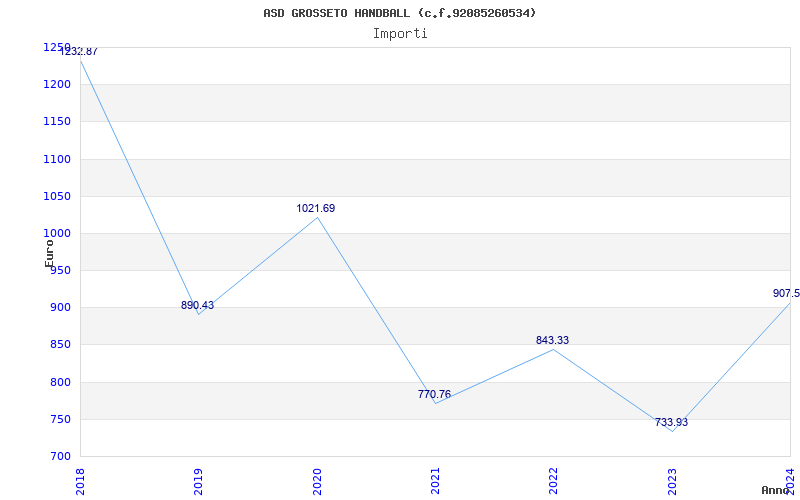Click the 2024 x-axis label
Image resolution: width=800 pixels, height=500 pixels.
pyautogui.click(x=790, y=482)
